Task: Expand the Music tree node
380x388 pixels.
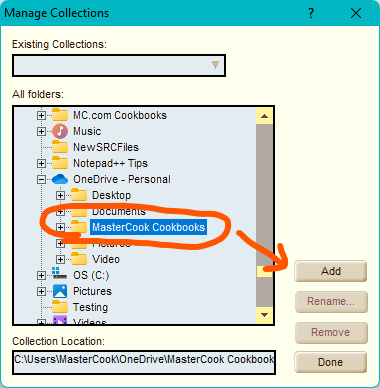Action: (x=41, y=131)
